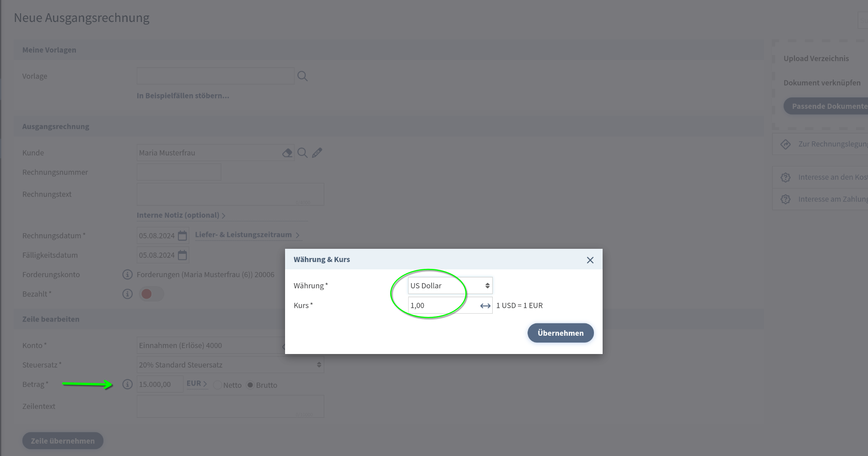Open the Fälligkeitsdatum calendar picker
This screenshot has height=456, width=868.
tap(183, 255)
